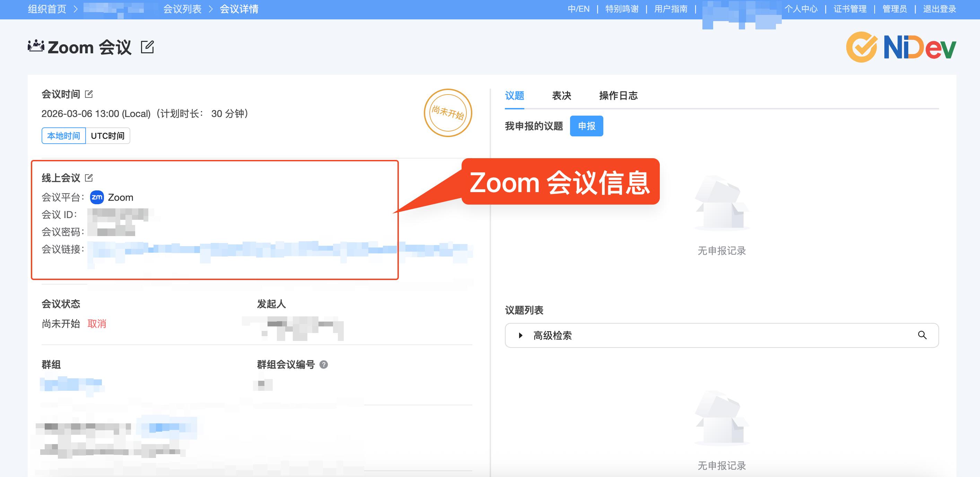Toggle language with 中/EN switch
Image resolution: width=980 pixels, height=477 pixels.
(x=579, y=8)
